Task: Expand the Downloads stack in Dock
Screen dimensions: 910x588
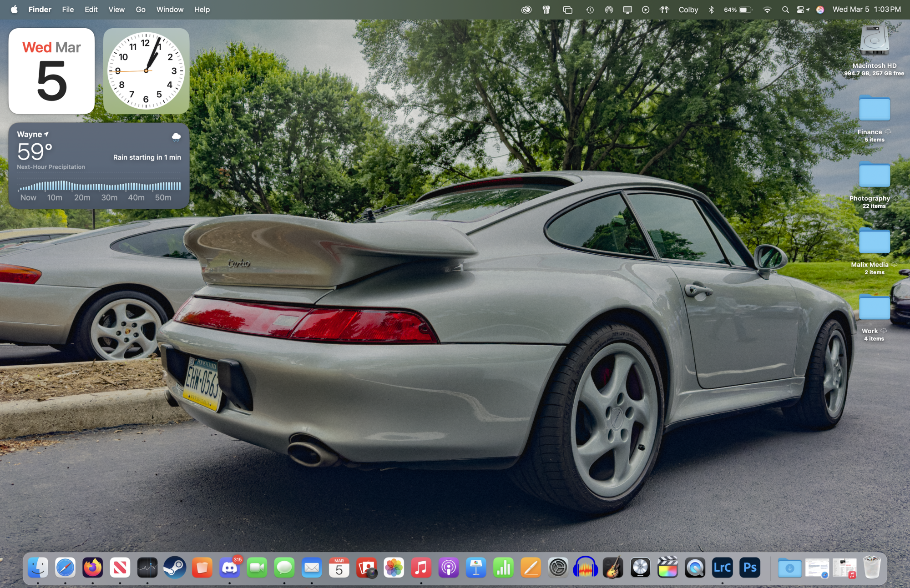Action: (x=789, y=568)
